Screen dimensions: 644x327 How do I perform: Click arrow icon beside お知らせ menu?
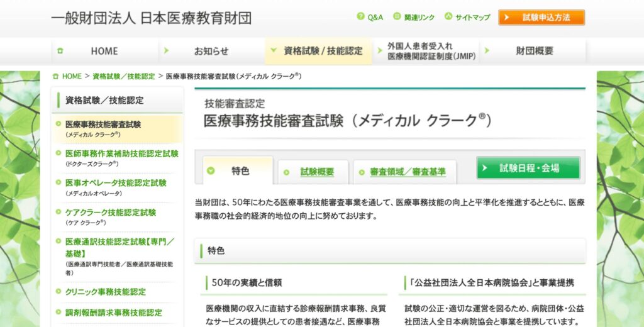click(166, 50)
